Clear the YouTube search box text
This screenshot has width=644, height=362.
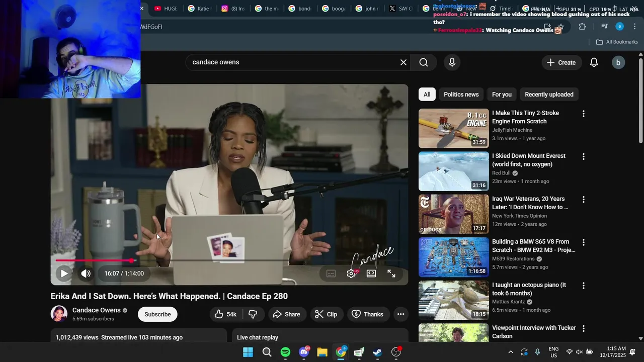pos(404,62)
